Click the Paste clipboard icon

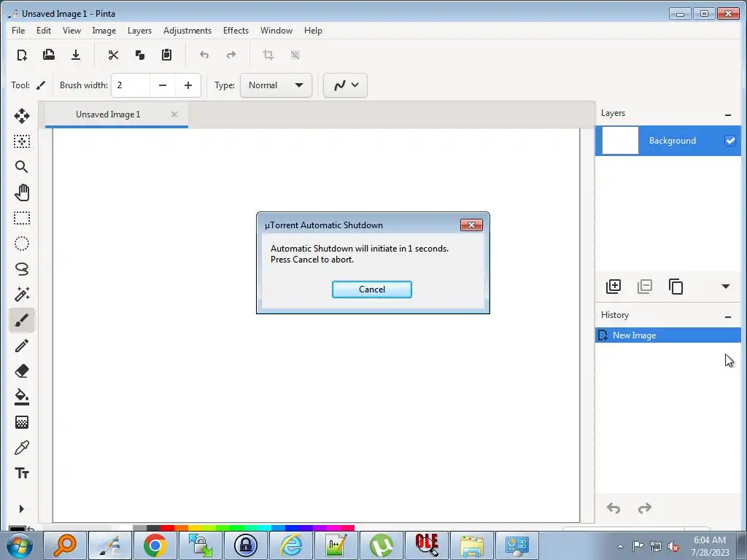tap(166, 55)
